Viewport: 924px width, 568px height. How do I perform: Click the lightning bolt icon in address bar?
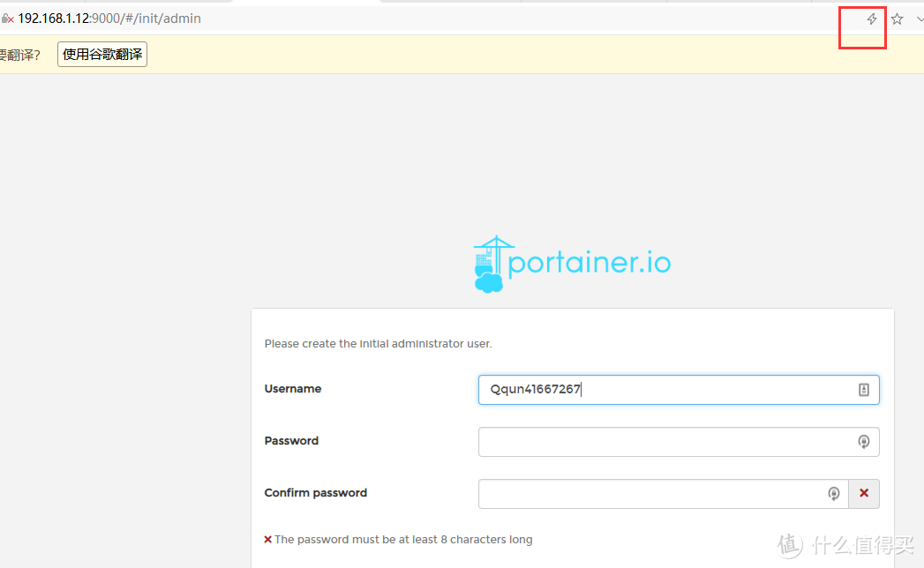[x=872, y=19]
